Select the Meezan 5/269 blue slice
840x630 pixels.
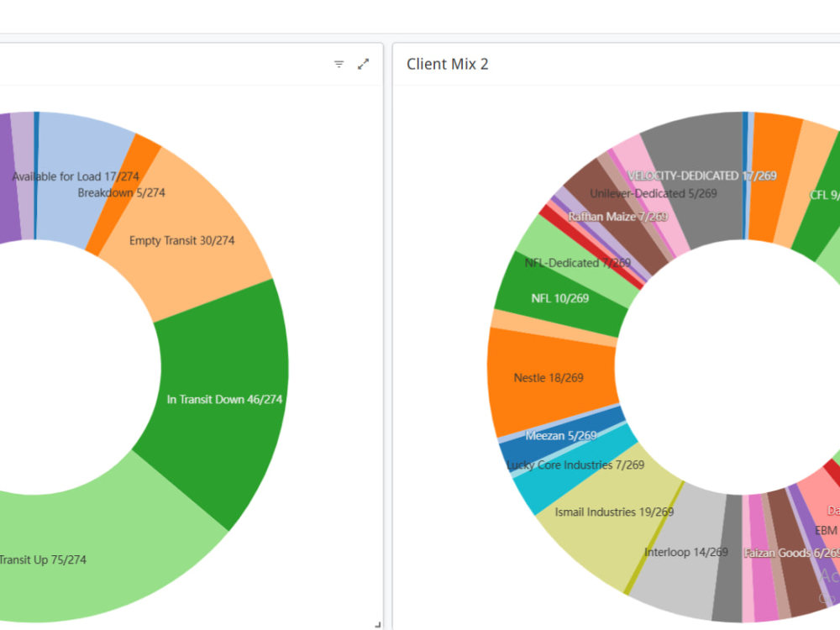pyautogui.click(x=561, y=435)
